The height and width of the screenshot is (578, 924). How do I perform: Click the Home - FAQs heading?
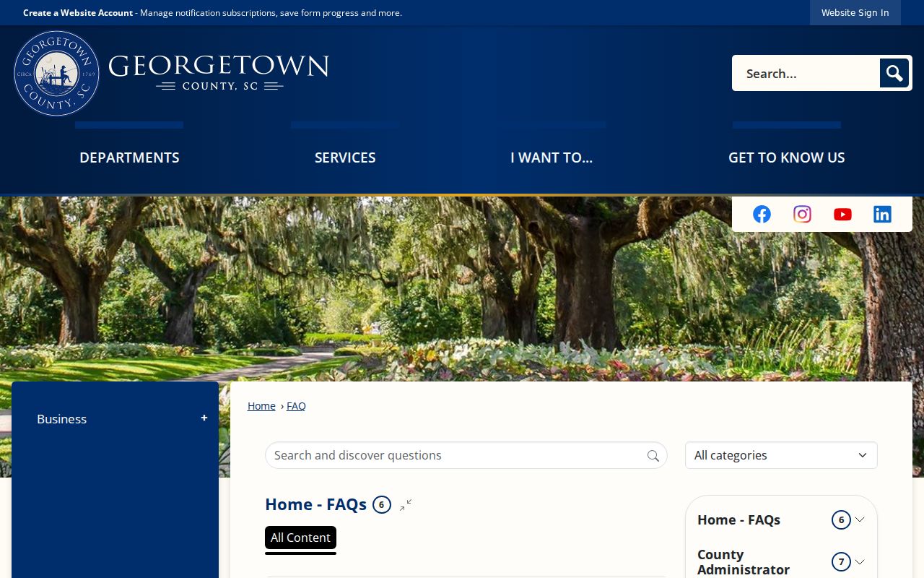point(315,504)
